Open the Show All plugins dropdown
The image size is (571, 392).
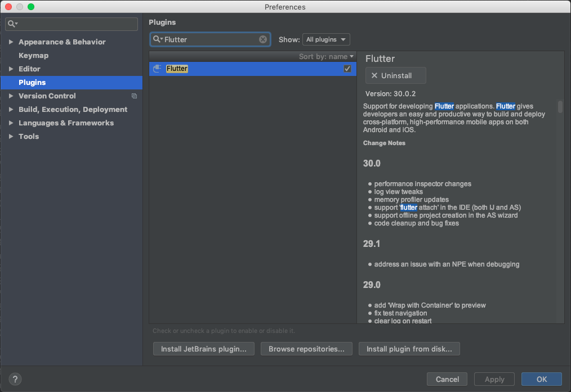(326, 39)
